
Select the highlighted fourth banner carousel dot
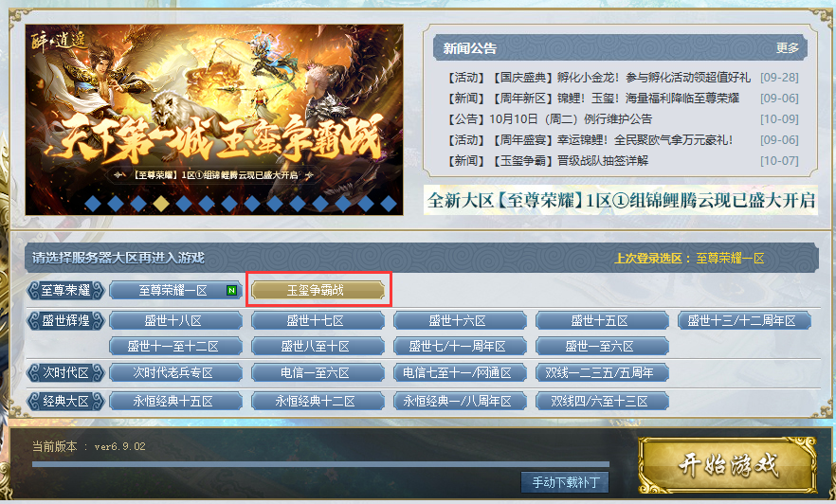pyautogui.click(x=161, y=203)
